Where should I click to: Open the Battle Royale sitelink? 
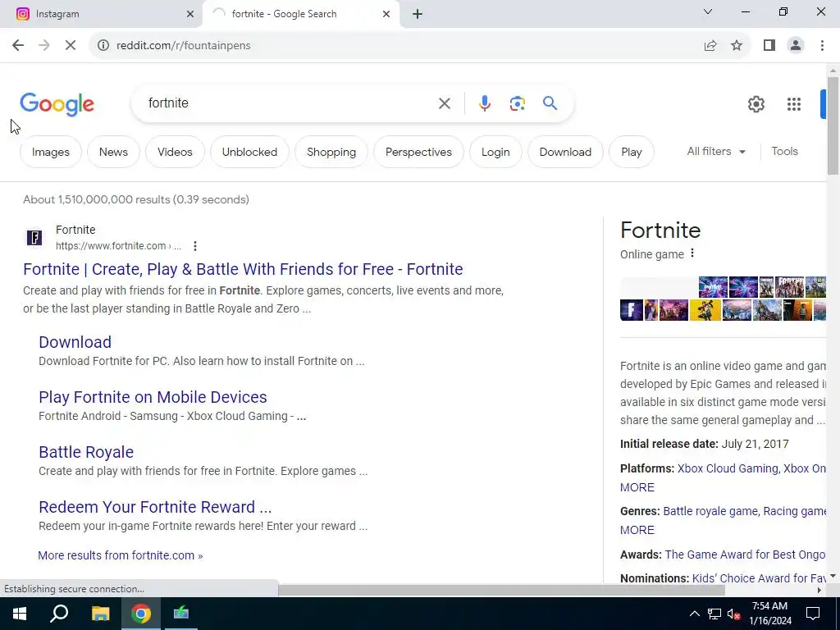pos(85,452)
